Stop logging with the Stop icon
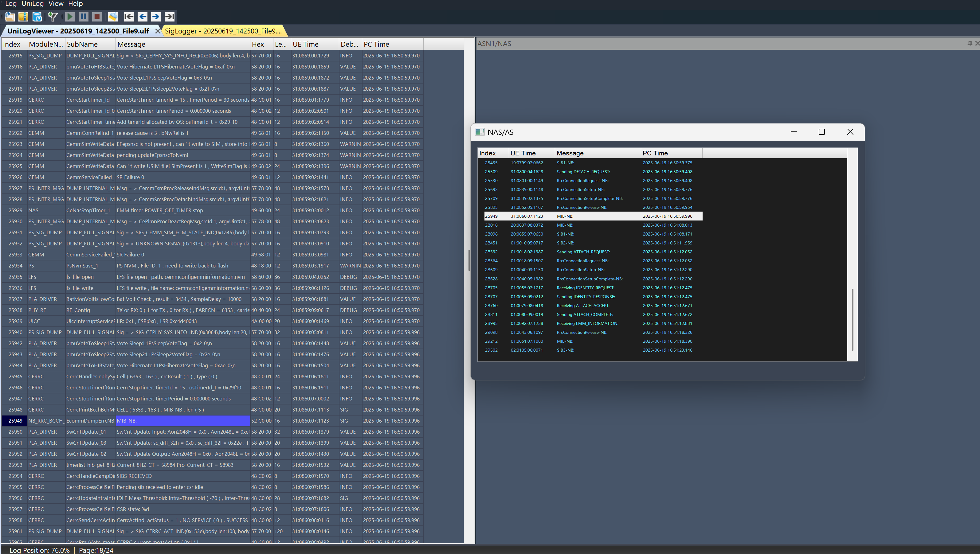980x554 pixels. pos(97,16)
